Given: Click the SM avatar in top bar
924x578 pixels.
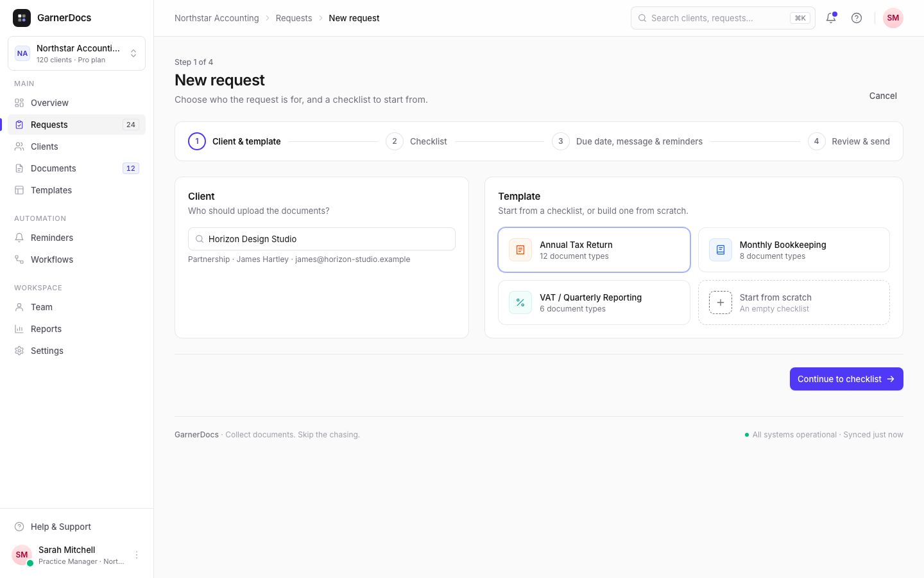Looking at the screenshot, I should click(x=893, y=18).
